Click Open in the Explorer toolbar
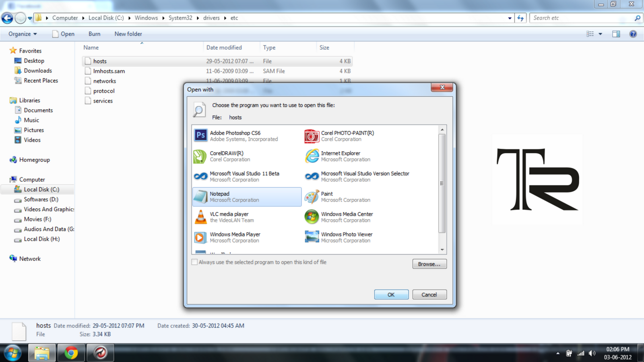The width and height of the screenshot is (644, 362). pos(63,34)
